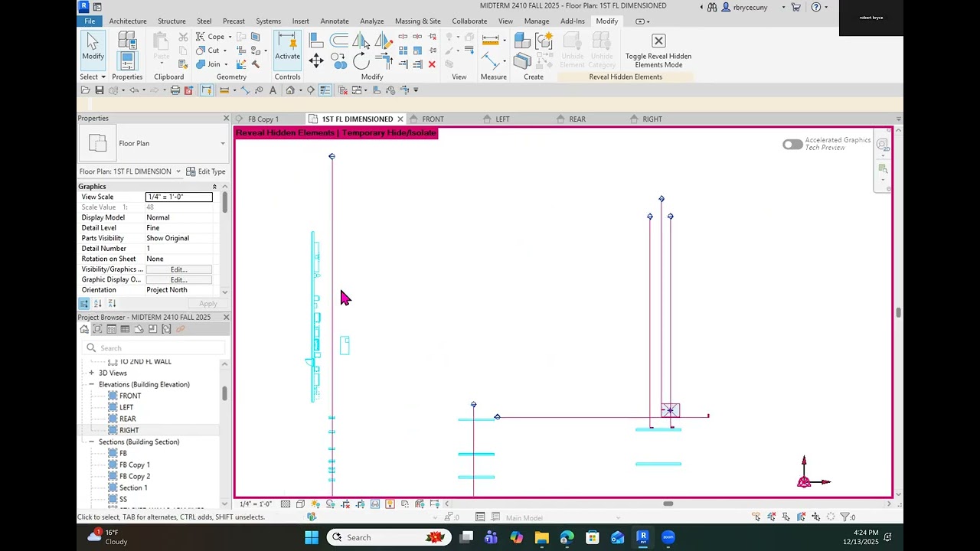
Task: Click the Sun Path icon in view control bar
Action: [x=315, y=504]
